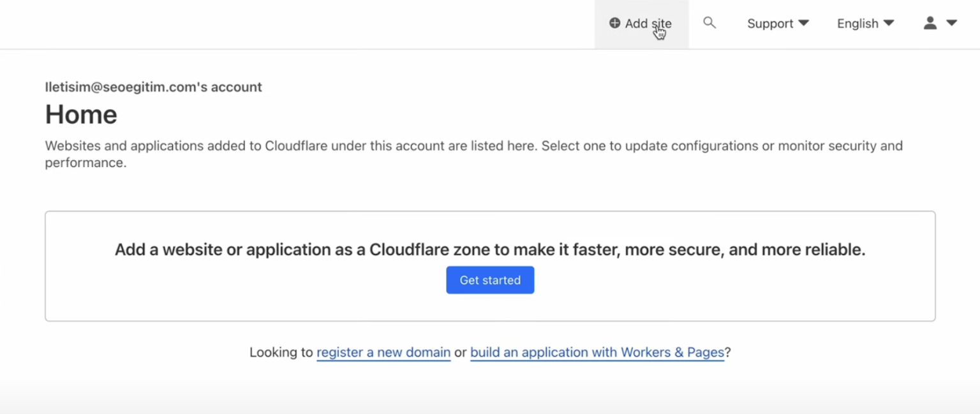
Task: Open build an application with Workers & Pages link
Action: (597, 352)
